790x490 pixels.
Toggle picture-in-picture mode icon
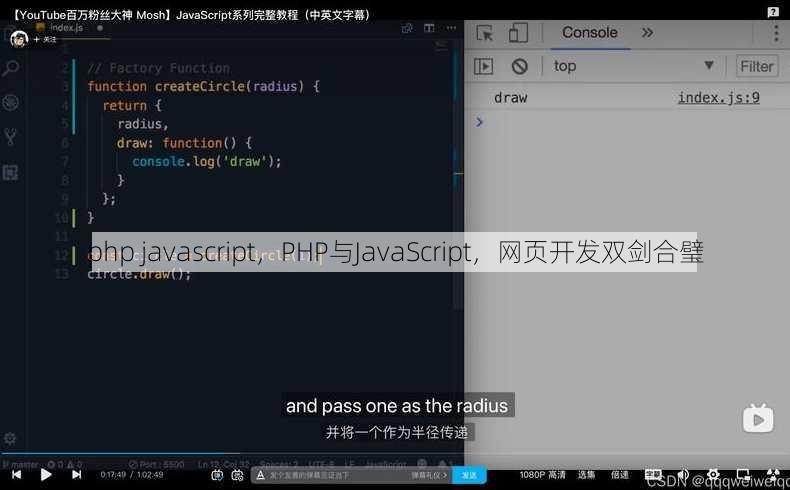tap(743, 474)
